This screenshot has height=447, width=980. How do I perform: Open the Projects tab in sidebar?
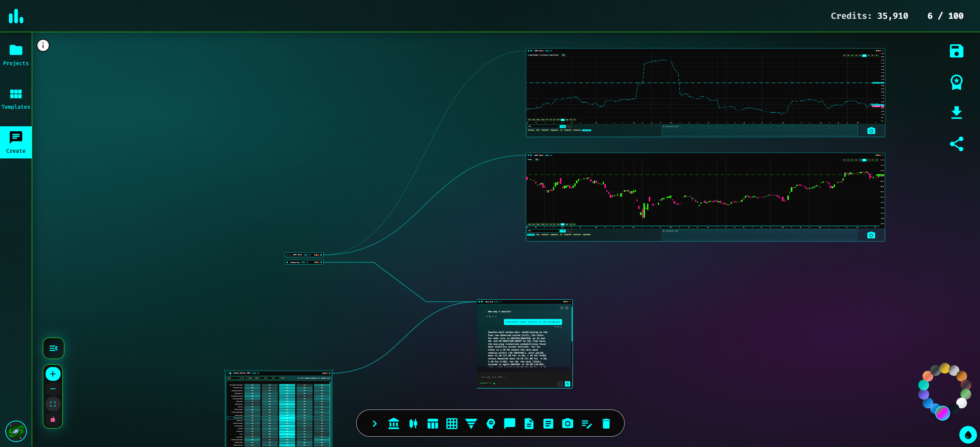(x=16, y=55)
